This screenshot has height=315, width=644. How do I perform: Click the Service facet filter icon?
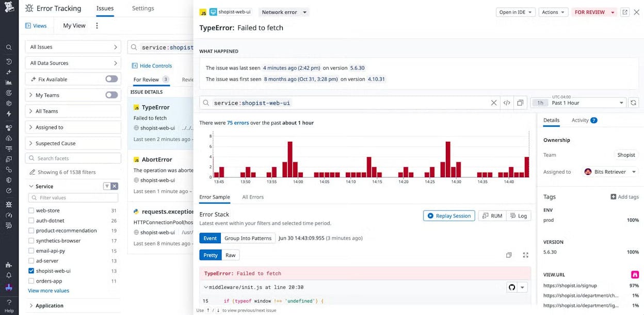[107, 186]
